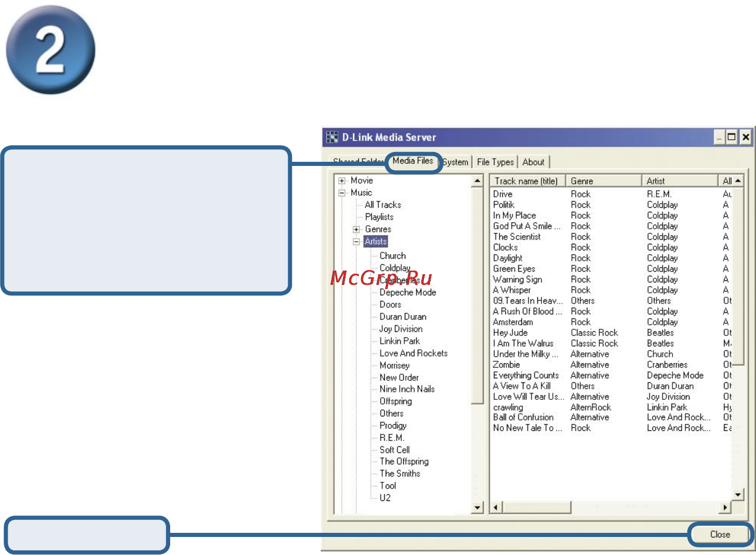Select the Coldplay artist in the tree
The width and height of the screenshot is (756, 555).
pyautogui.click(x=395, y=268)
